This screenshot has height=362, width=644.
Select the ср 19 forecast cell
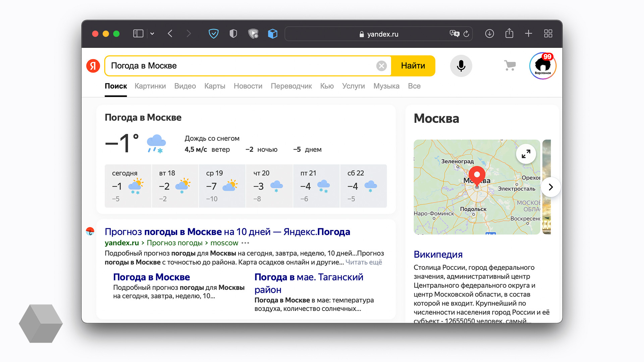pos(222,186)
